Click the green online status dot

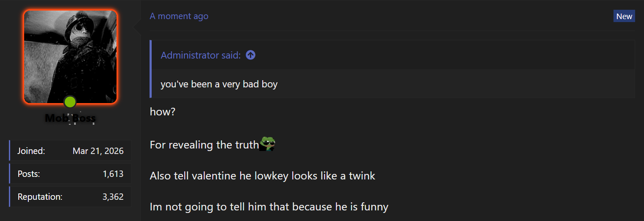pyautogui.click(x=70, y=102)
